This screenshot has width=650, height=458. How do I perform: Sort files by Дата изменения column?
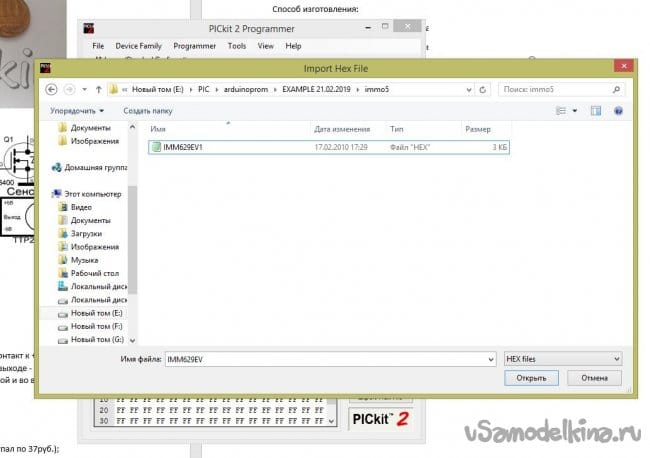click(x=343, y=130)
